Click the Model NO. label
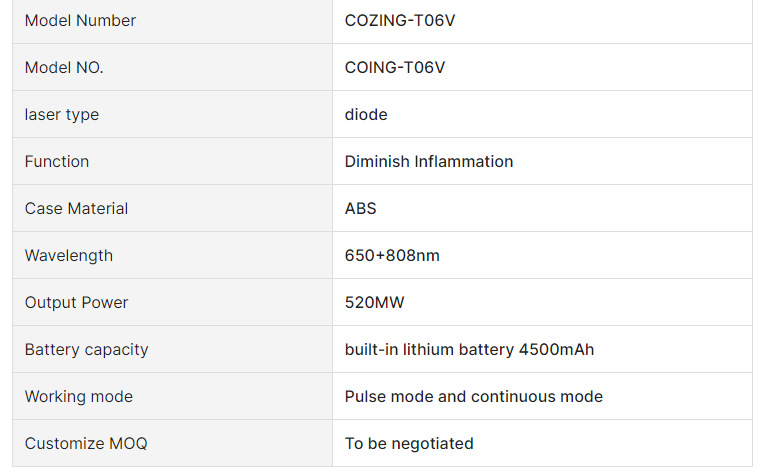 (64, 68)
